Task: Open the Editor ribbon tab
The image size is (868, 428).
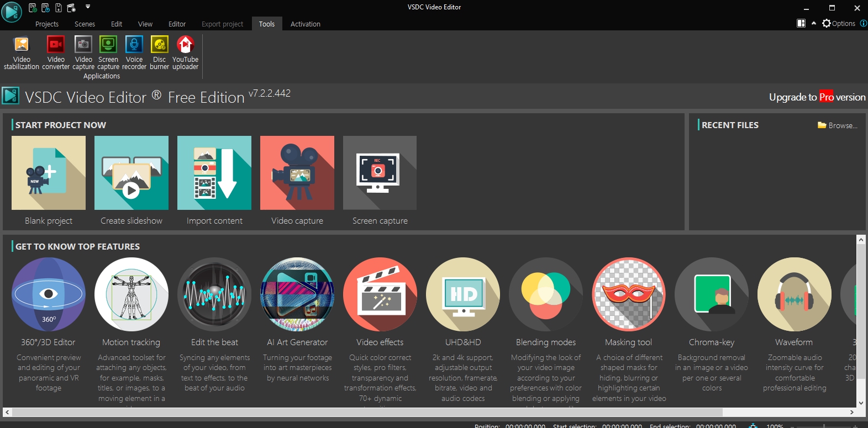Action: [177, 24]
